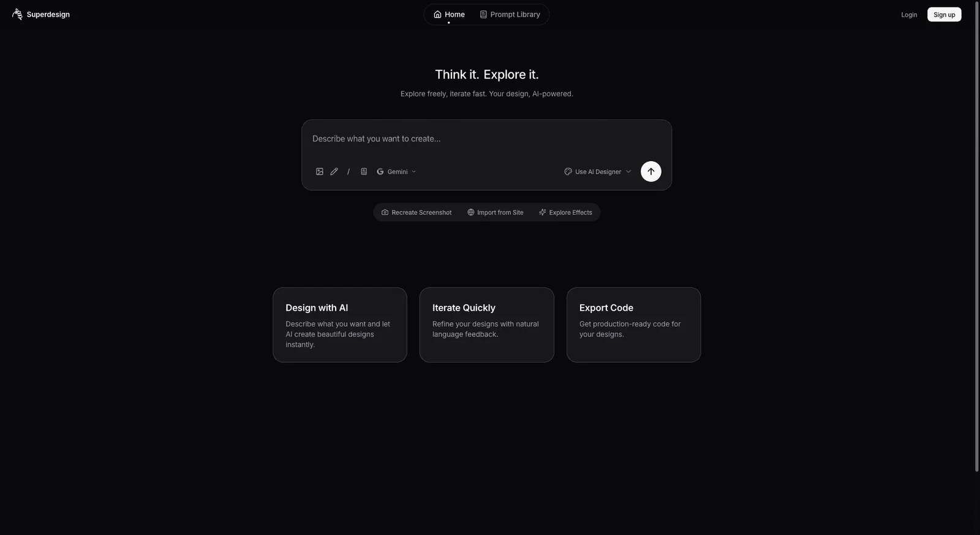Viewport: 980px width, 535px height.
Task: Focus the describe what you want field
Action: point(486,139)
